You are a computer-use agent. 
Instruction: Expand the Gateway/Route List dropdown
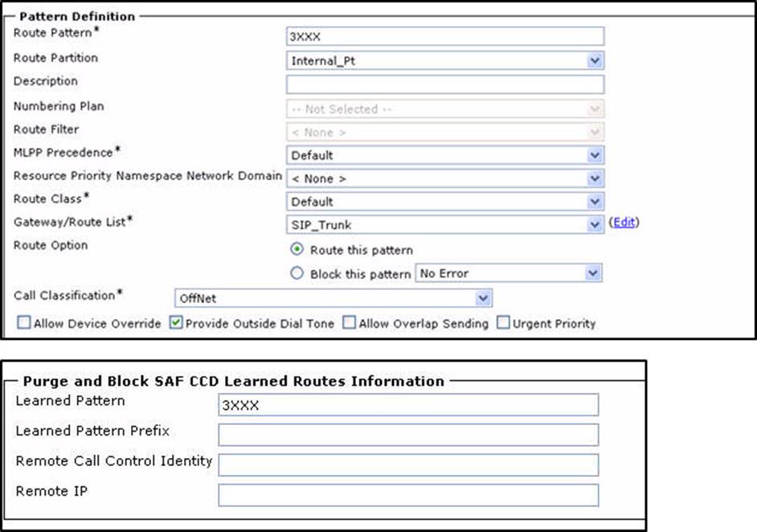(444, 225)
